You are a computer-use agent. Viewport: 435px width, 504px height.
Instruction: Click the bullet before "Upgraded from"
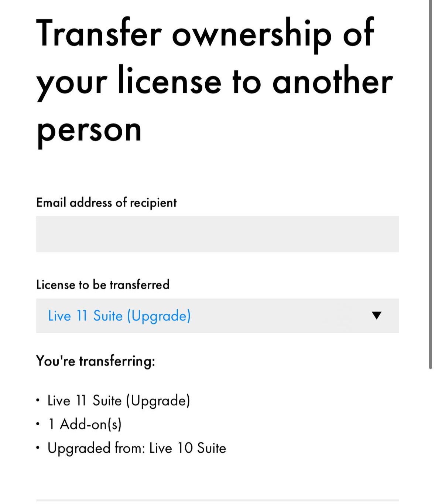point(38,448)
